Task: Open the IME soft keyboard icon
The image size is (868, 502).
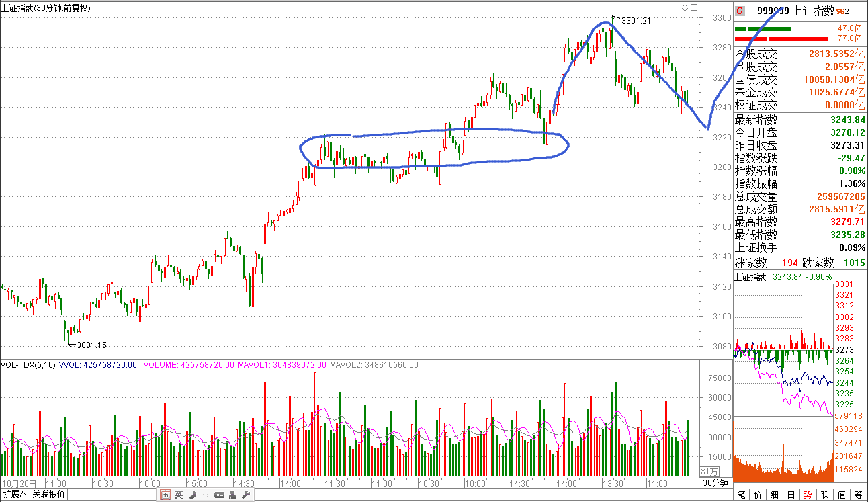Action: point(219,495)
